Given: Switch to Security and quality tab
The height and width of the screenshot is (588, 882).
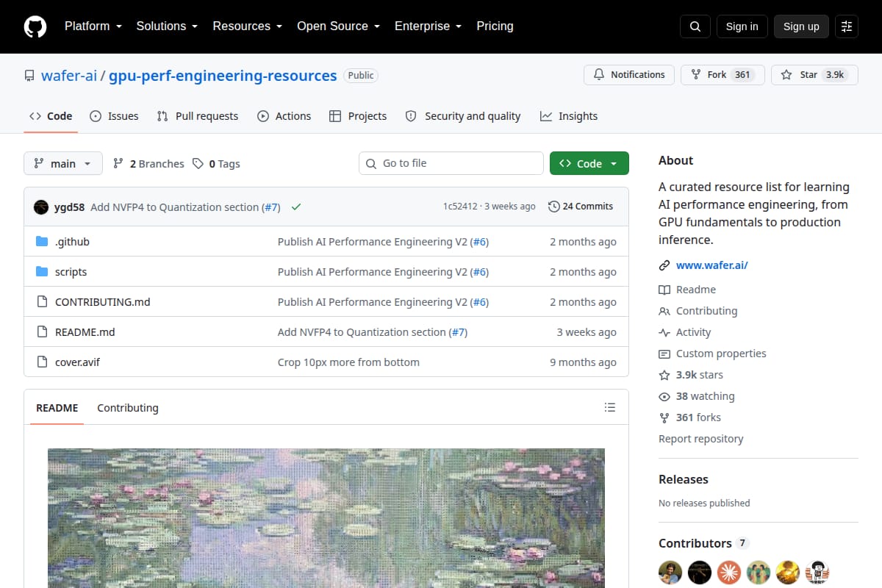Looking at the screenshot, I should pyautogui.click(x=463, y=116).
